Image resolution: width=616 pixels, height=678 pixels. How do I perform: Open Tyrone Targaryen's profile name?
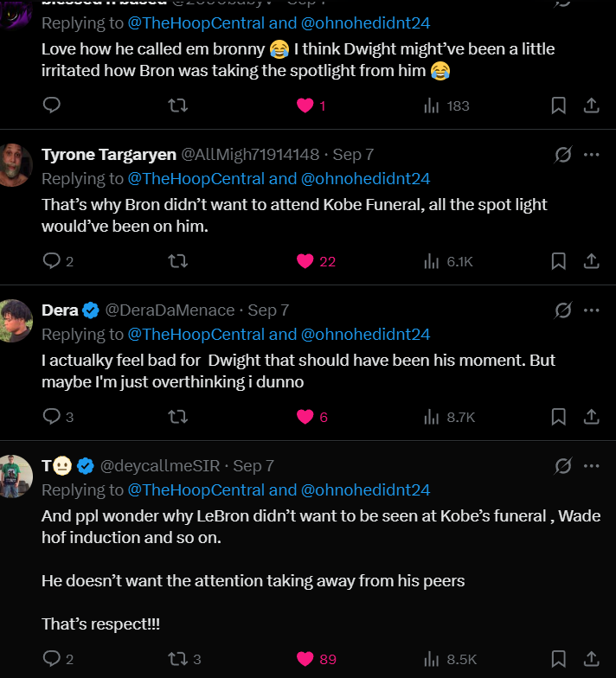(x=108, y=154)
